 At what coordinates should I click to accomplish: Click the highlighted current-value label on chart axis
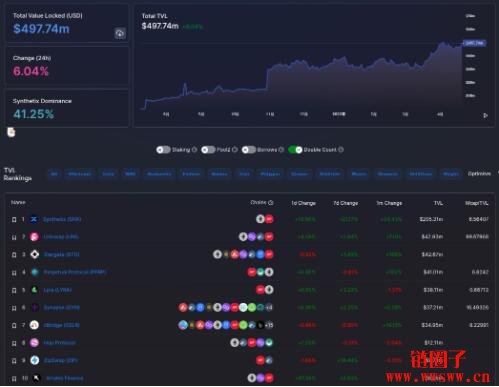click(x=474, y=43)
